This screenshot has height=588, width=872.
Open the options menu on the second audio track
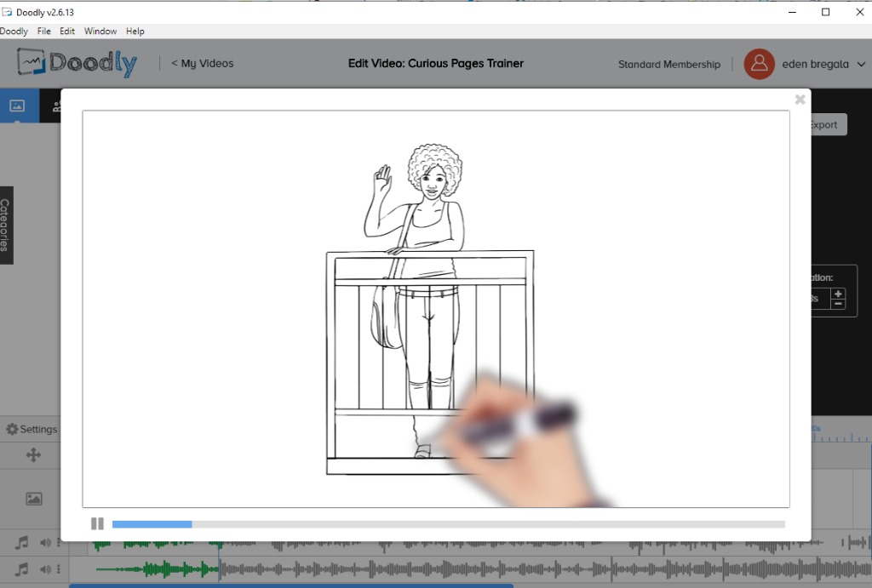[x=60, y=569]
